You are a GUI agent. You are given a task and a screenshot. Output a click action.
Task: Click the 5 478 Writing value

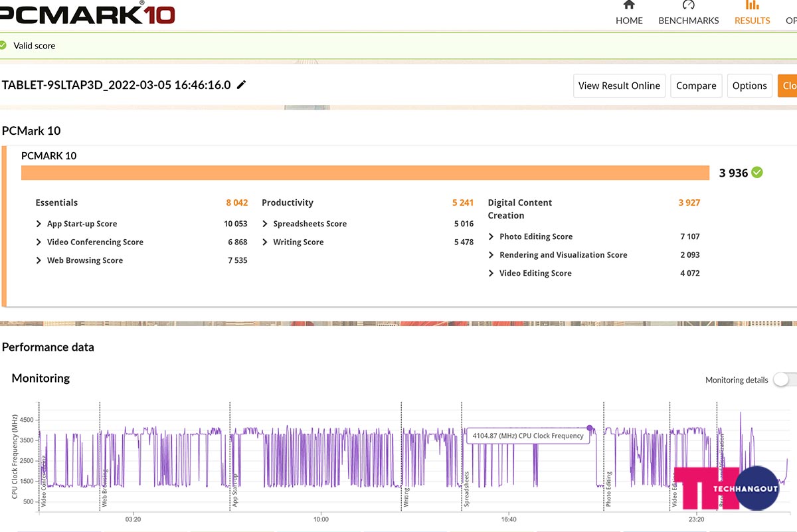point(464,242)
